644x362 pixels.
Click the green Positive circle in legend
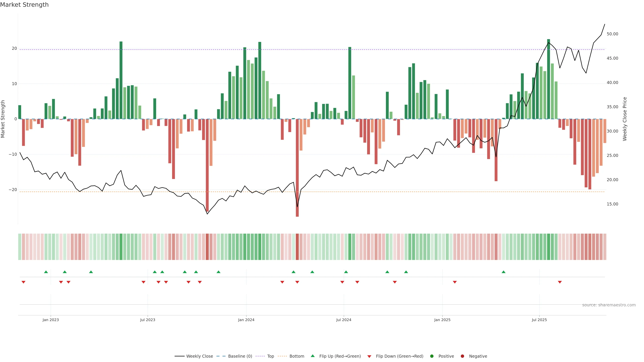(432, 356)
